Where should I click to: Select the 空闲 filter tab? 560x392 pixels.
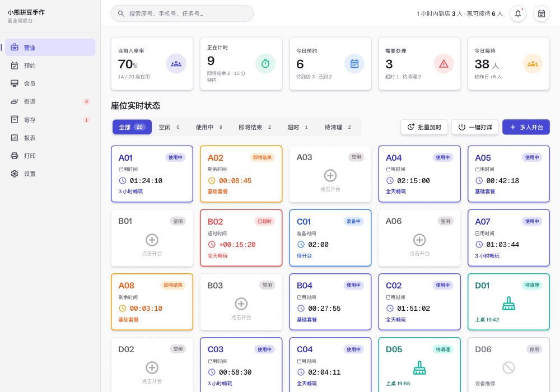(x=169, y=127)
